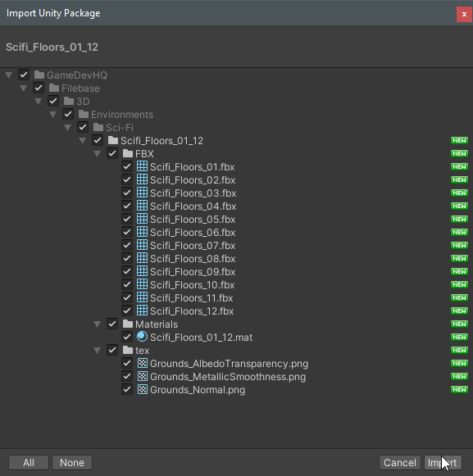473x476 pixels.
Task: Click the Cancel button
Action: click(x=400, y=463)
